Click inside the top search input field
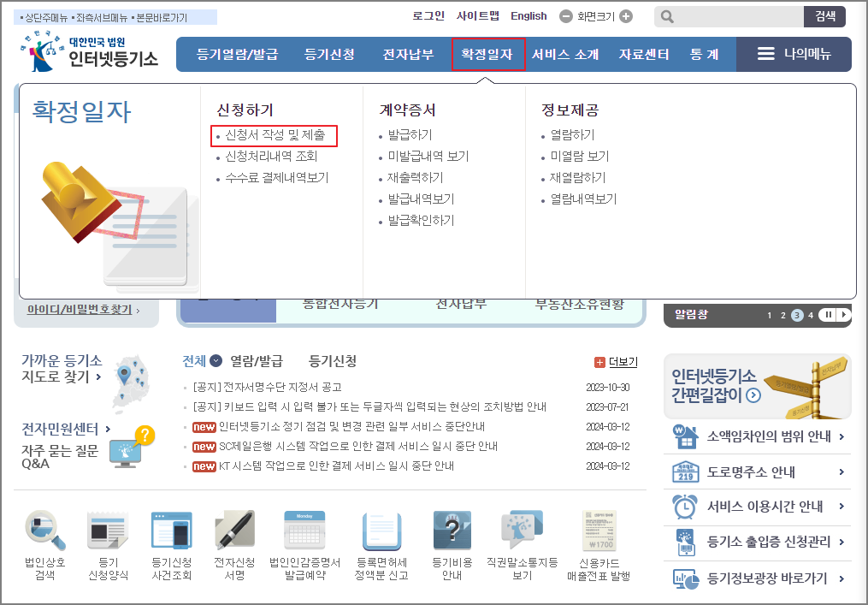Viewport: 868px width, 605px height. [x=731, y=16]
